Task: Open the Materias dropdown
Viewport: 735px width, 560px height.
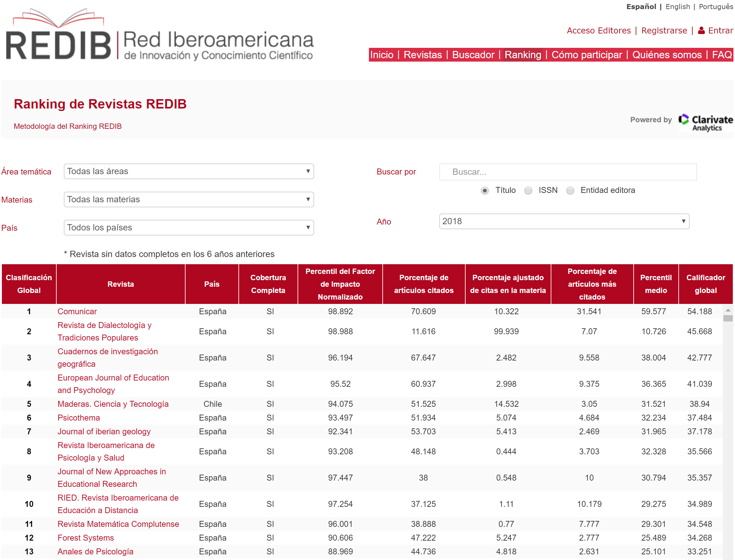Action: (189, 199)
